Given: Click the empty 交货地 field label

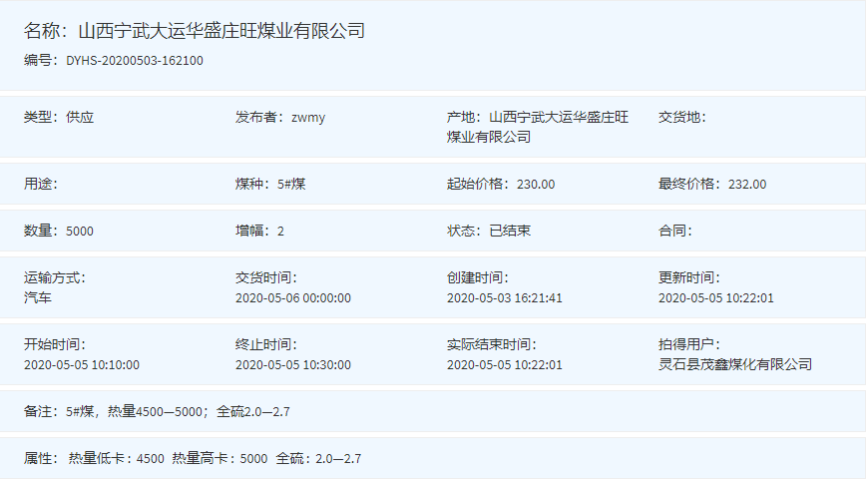Looking at the screenshot, I should 681,118.
